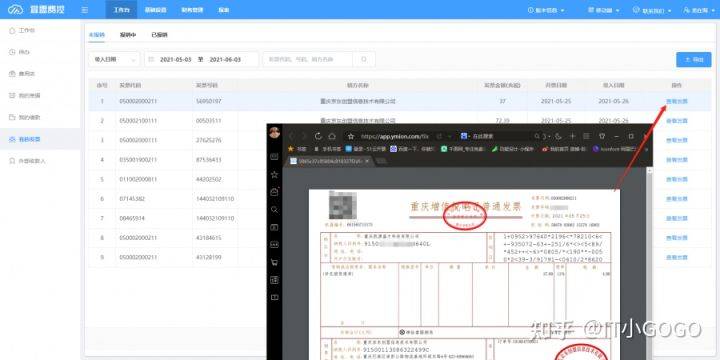Viewport: 720px width, 360px height.
Task: Click the search magnifier icon beside filter field
Action: pos(364,59)
